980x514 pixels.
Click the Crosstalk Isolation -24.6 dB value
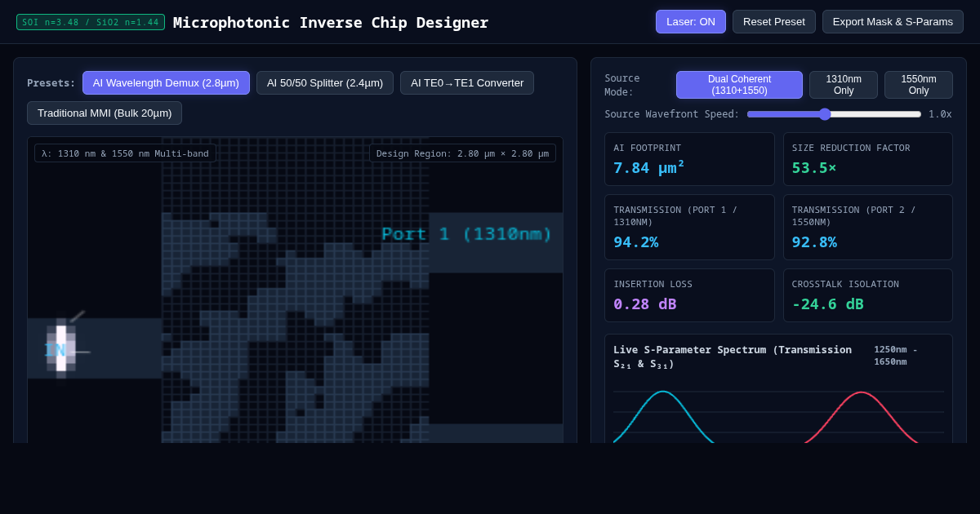click(x=827, y=304)
